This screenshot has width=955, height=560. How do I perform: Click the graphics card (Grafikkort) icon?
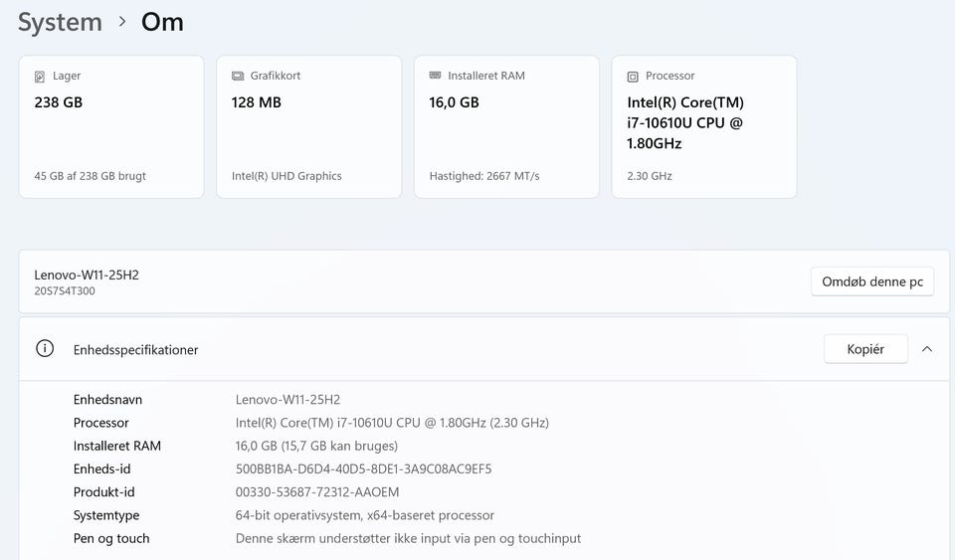(x=238, y=77)
